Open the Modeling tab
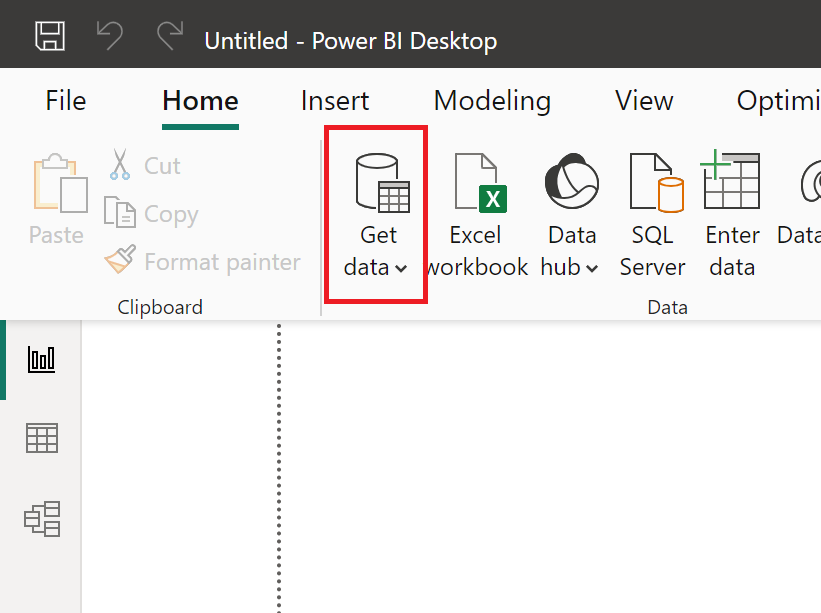 [492, 101]
